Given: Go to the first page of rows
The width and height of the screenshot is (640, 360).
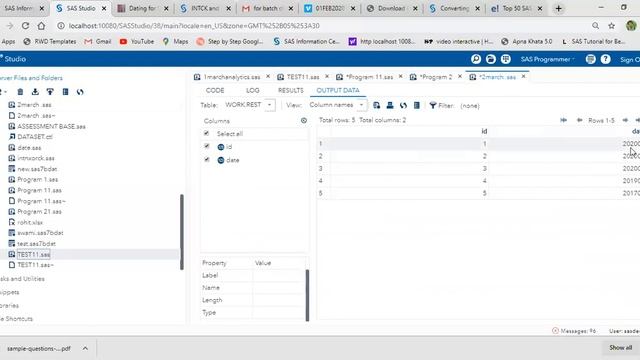Looking at the screenshot, I should coord(564,120).
